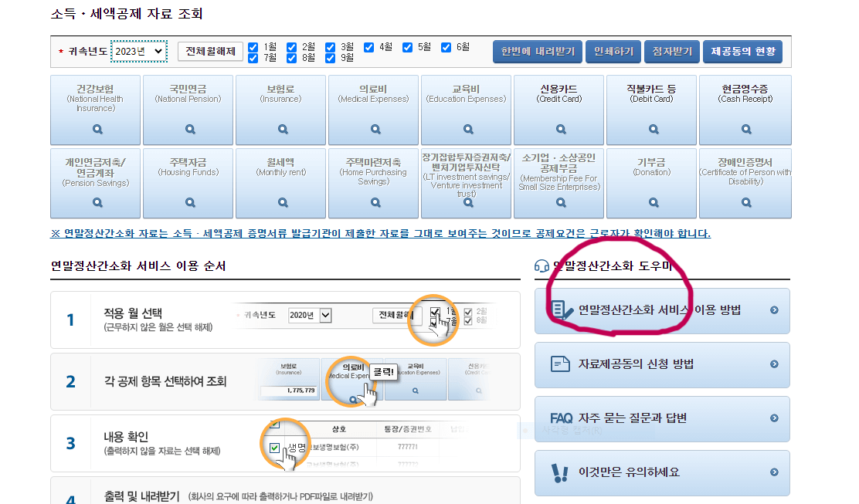The image size is (859, 504).
Task: Click magnifier icon on 현금영수증 tile
Action: (x=746, y=129)
